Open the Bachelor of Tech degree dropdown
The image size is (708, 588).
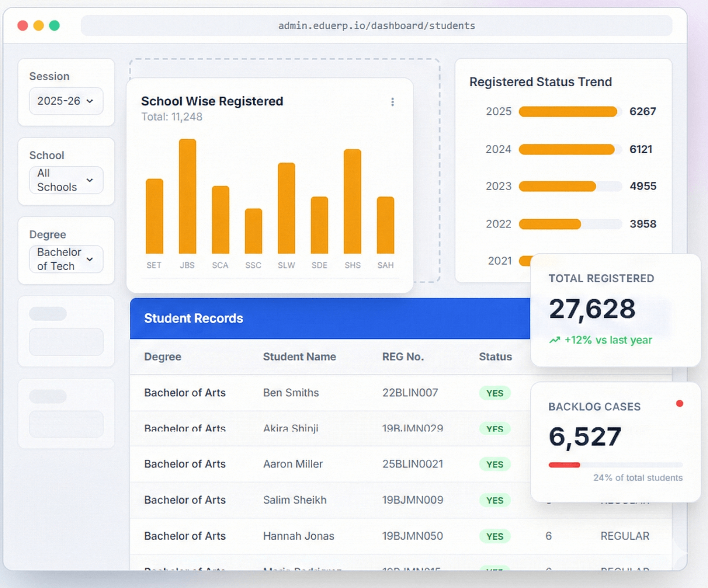pos(66,259)
